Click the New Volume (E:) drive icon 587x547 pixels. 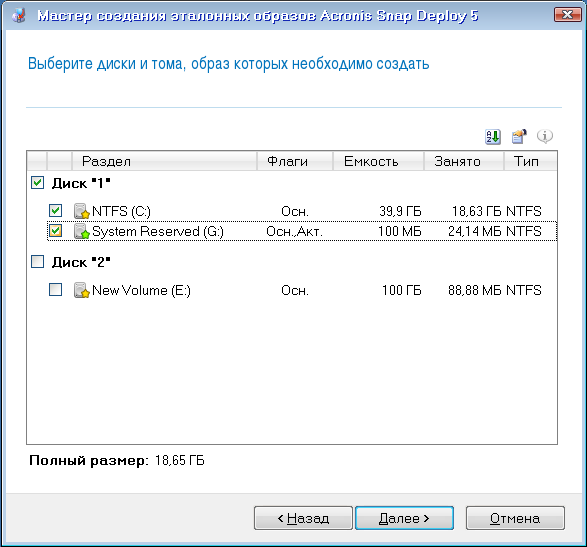coord(82,290)
